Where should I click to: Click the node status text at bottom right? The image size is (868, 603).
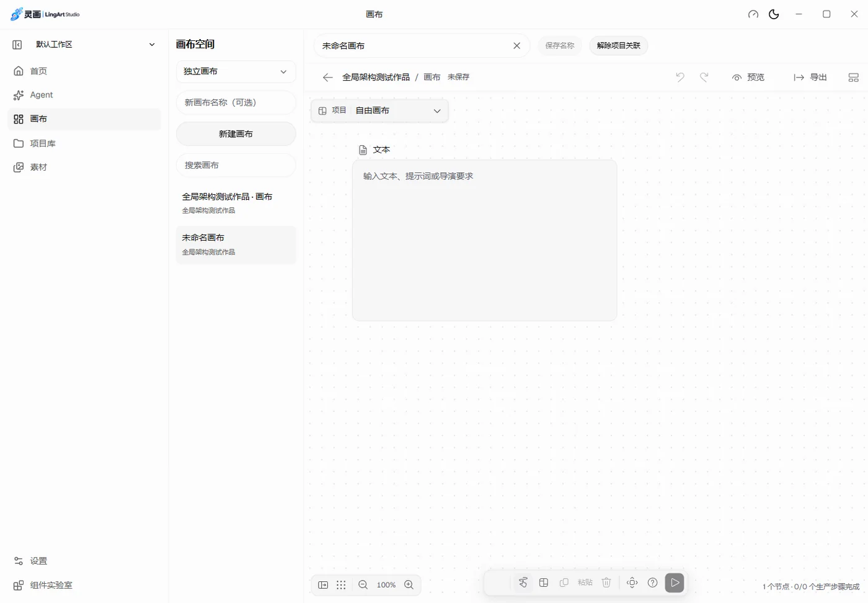coord(811,586)
